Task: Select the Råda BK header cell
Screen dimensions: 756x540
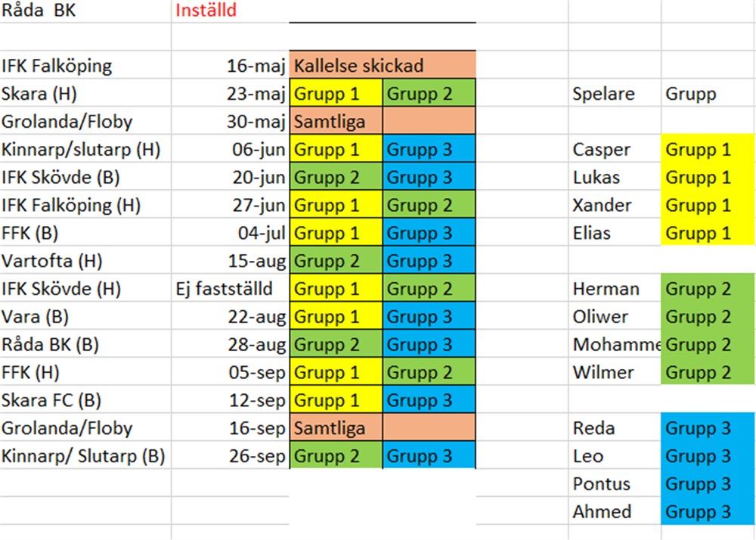Action: 85,11
